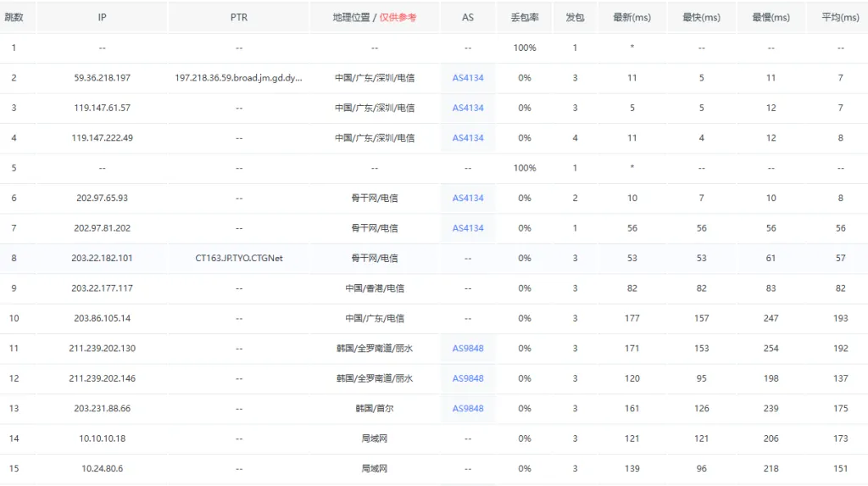The image size is (868, 486).
Task: Click slowest value 218 cell
Action: click(x=771, y=468)
